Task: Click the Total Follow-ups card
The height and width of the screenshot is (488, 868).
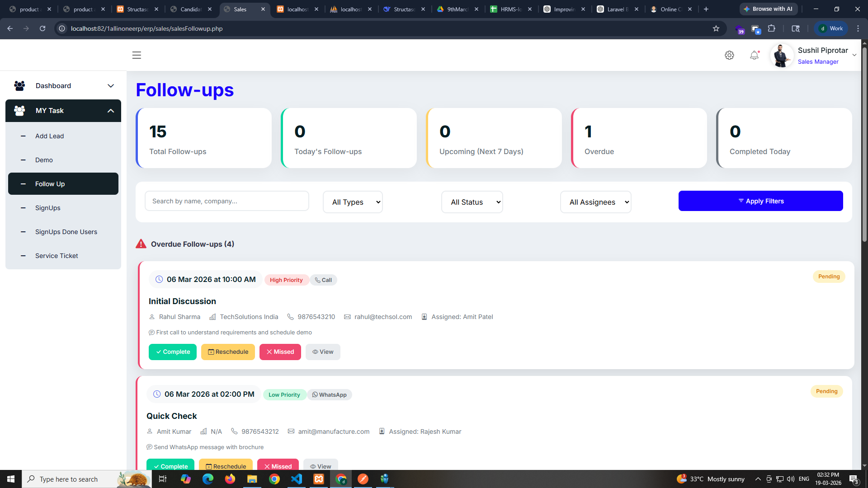Action: click(204, 138)
